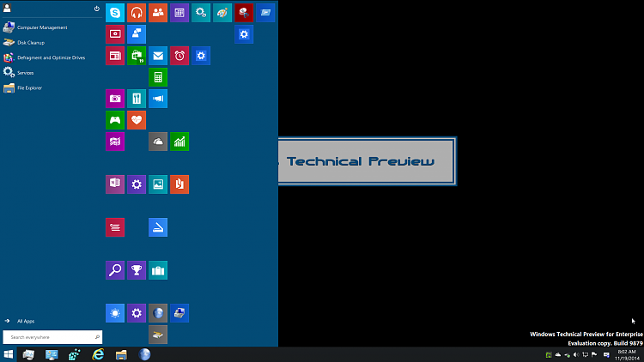Open the Food & Drink fork-knife tile
Image resolution: width=644 pixels, height=362 pixels.
[x=137, y=99]
